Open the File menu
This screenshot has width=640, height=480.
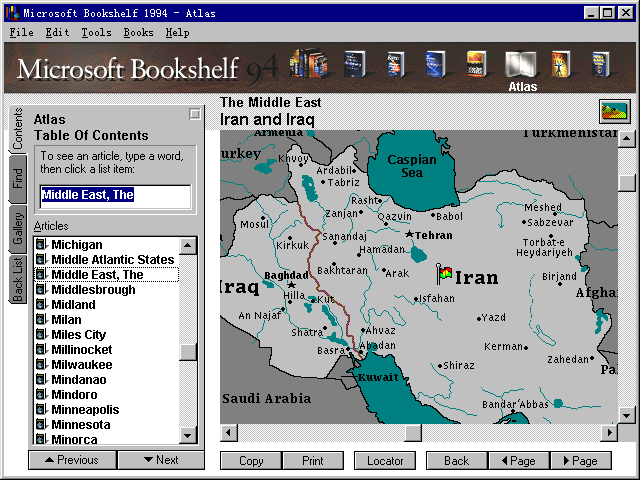point(21,33)
